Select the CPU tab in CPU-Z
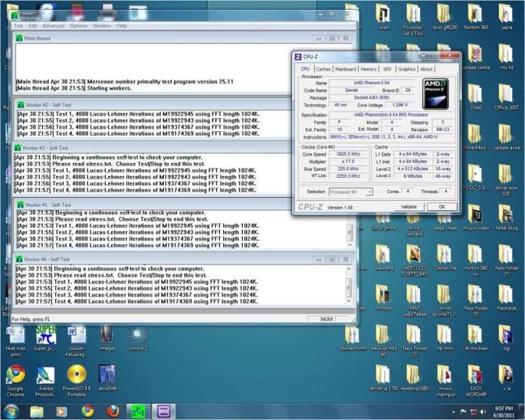The height and width of the screenshot is (420, 525). 305,69
